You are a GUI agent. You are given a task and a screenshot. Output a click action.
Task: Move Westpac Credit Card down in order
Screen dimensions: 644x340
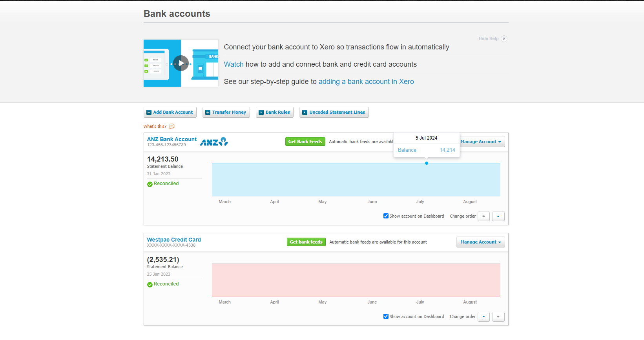pos(498,316)
